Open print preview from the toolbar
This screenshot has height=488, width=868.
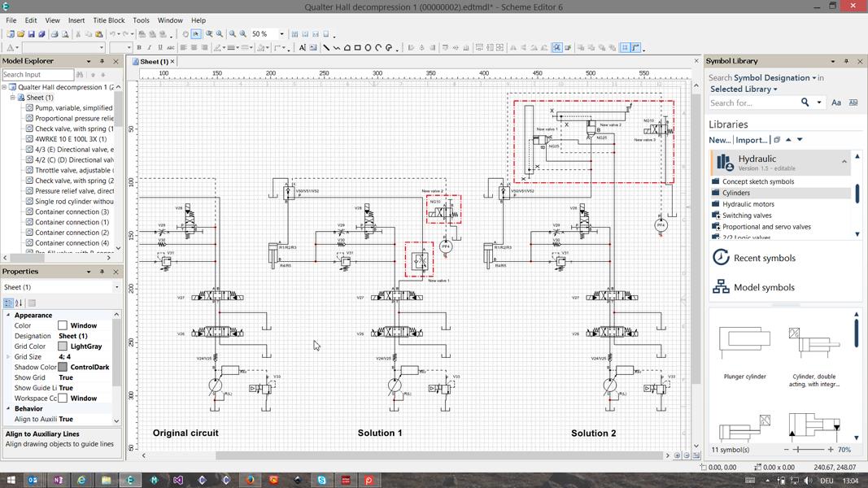[x=65, y=34]
